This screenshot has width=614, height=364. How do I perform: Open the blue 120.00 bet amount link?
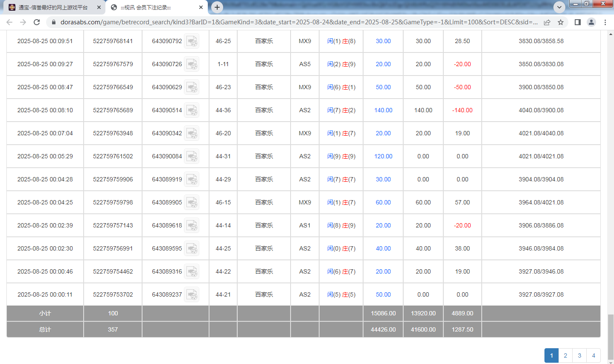[382, 156]
